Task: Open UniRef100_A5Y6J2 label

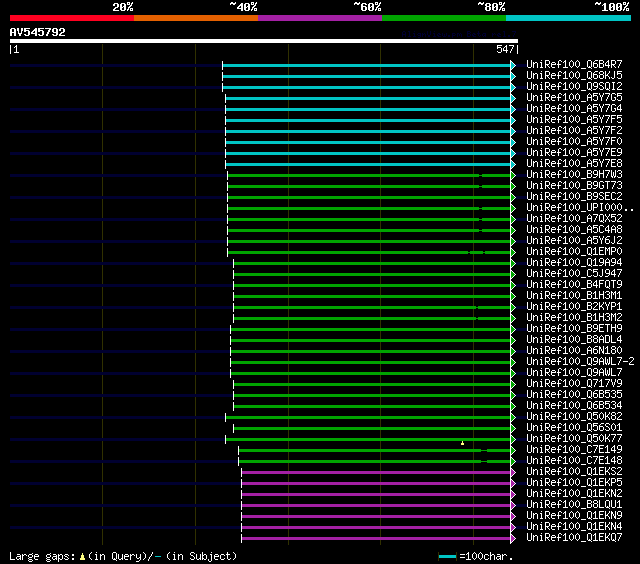Action: (x=574, y=241)
